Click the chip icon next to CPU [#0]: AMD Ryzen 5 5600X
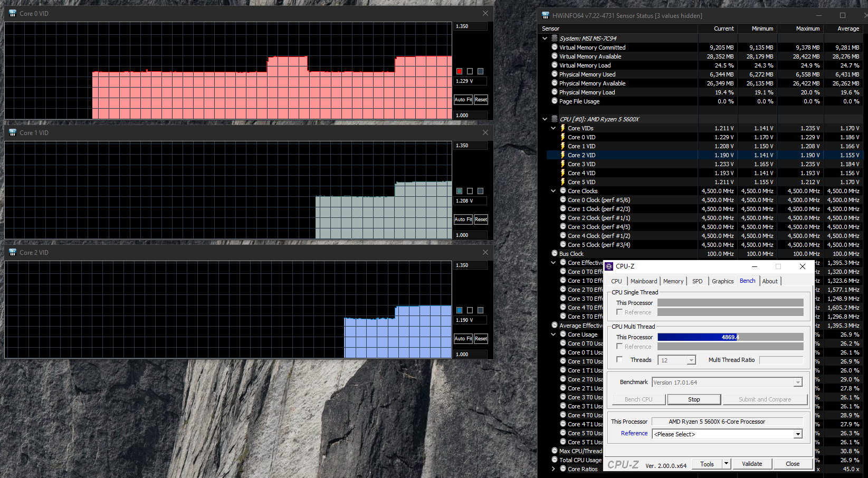The height and width of the screenshot is (478, 868). [x=555, y=119]
